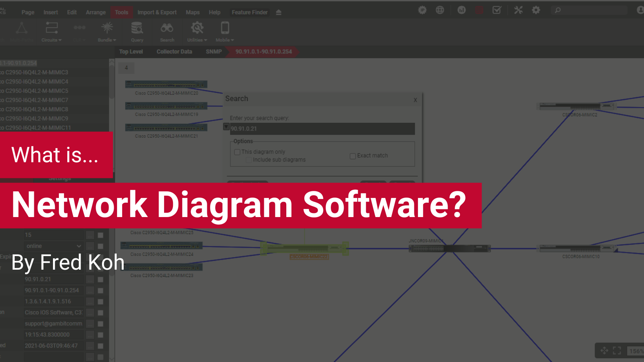Click the Mobile toolbar icon

[224, 31]
